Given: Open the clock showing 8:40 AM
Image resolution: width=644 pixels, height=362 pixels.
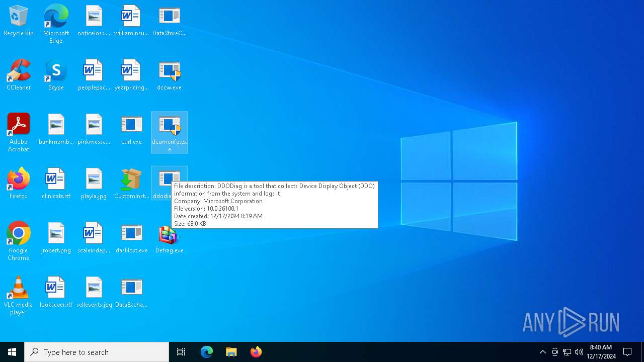Looking at the screenshot, I should click(x=601, y=352).
